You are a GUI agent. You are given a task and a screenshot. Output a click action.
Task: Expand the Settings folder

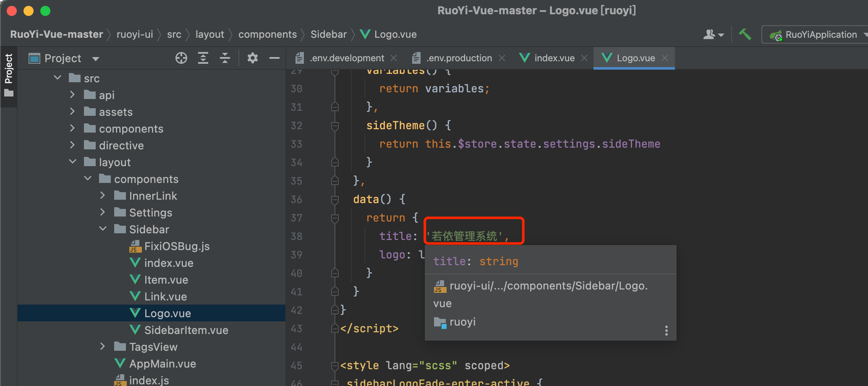[x=102, y=212]
